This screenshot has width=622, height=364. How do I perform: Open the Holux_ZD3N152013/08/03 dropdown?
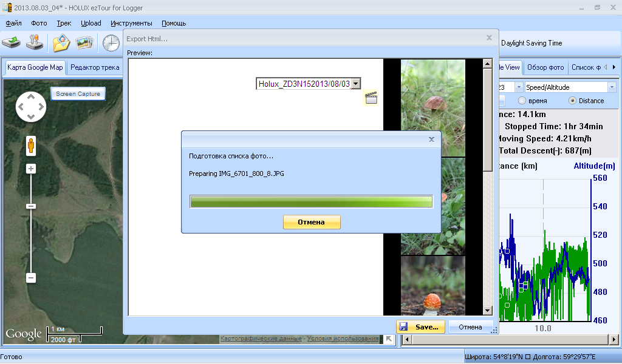pyautogui.click(x=356, y=84)
